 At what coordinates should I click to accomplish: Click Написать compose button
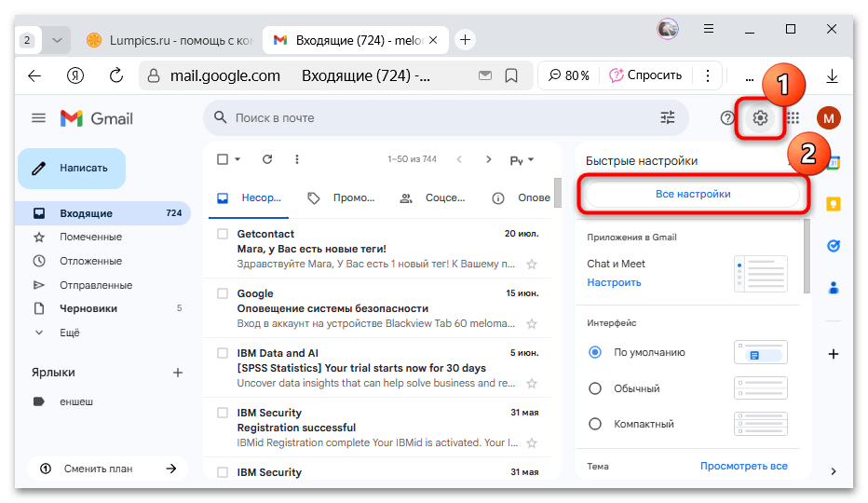pos(72,169)
